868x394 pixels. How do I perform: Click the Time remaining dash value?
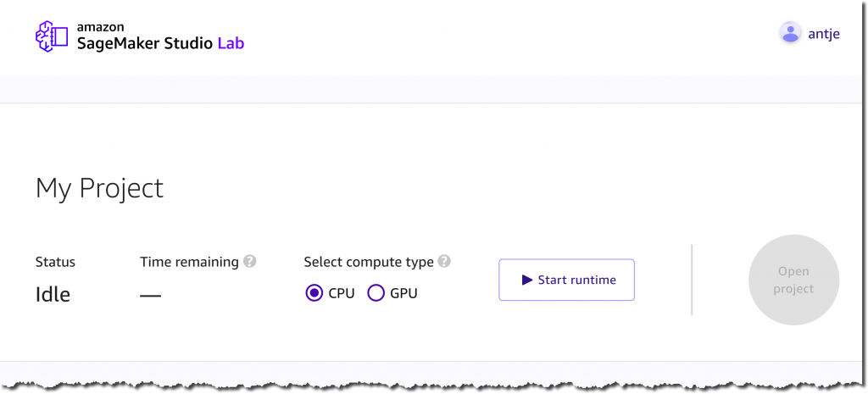pos(150,296)
